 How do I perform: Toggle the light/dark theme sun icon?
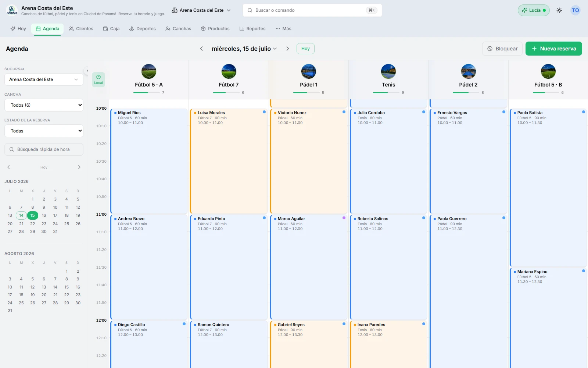(x=559, y=10)
